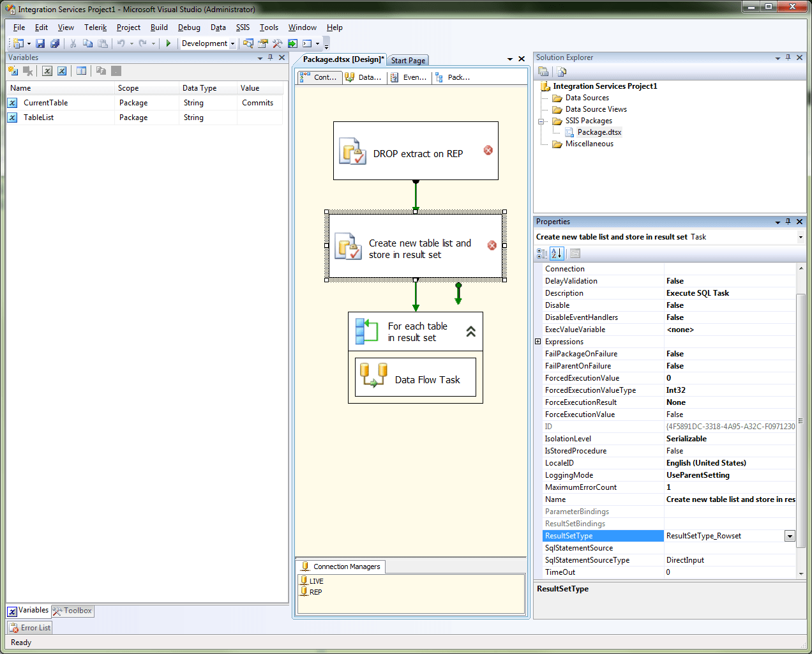Open the toolbar options overflow dropdown
The width and height of the screenshot is (812, 654).
pyautogui.click(x=326, y=44)
